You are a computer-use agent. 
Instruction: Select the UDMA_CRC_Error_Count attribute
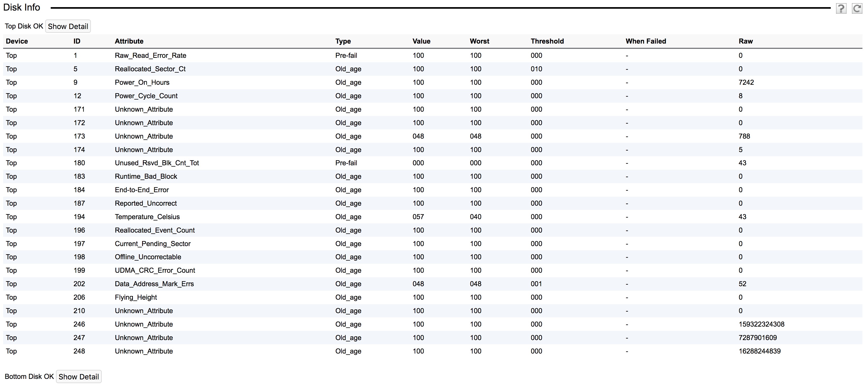[155, 270]
